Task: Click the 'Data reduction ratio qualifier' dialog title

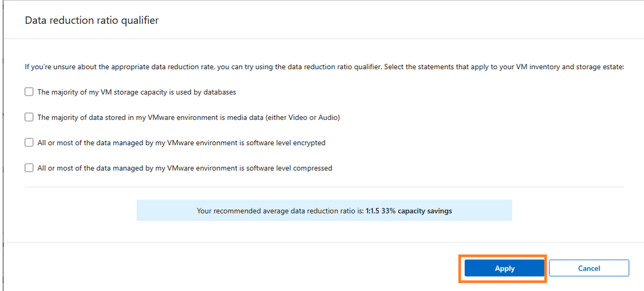Action: [x=92, y=21]
